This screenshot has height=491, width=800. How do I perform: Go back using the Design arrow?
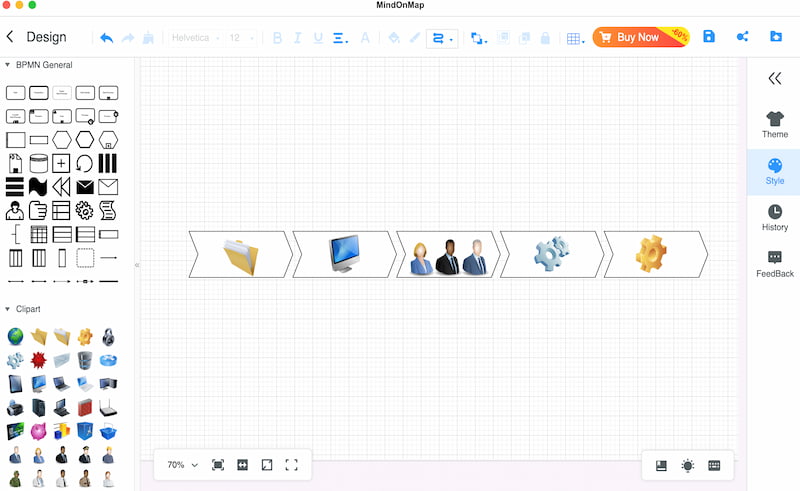(x=10, y=37)
